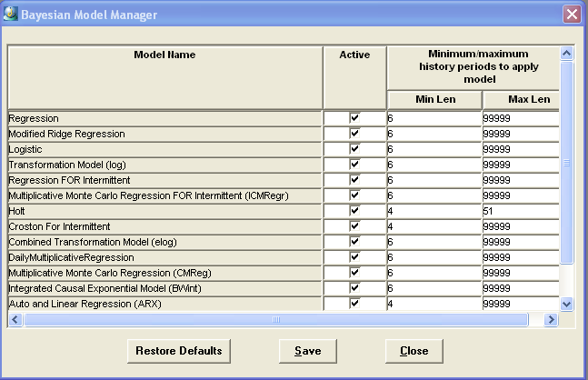The image size is (588, 380).
Task: Select the Regression FOR Intermittent name
Action: (x=165, y=180)
